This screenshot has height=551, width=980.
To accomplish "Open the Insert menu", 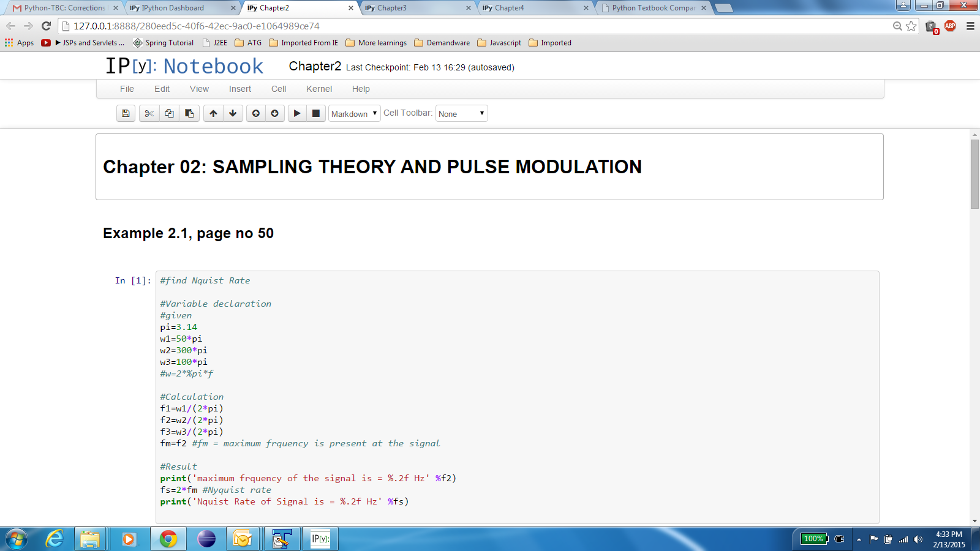I will tap(240, 89).
